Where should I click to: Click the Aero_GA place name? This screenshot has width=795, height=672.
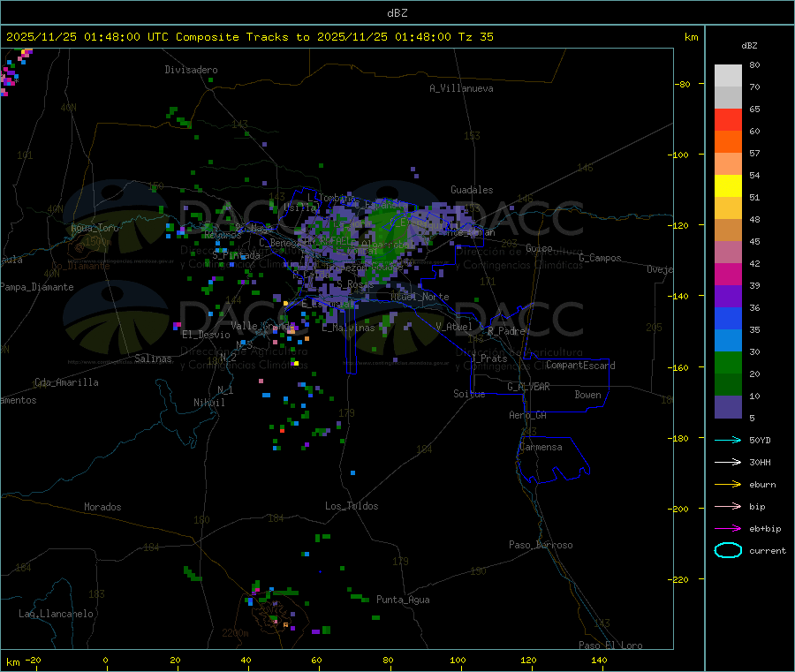pos(527,415)
